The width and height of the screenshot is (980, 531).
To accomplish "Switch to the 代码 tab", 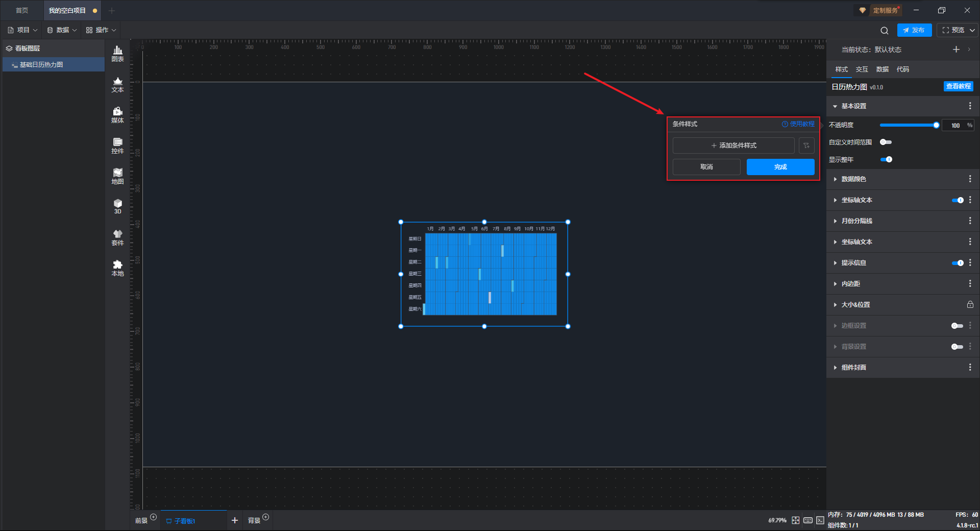I will point(902,69).
